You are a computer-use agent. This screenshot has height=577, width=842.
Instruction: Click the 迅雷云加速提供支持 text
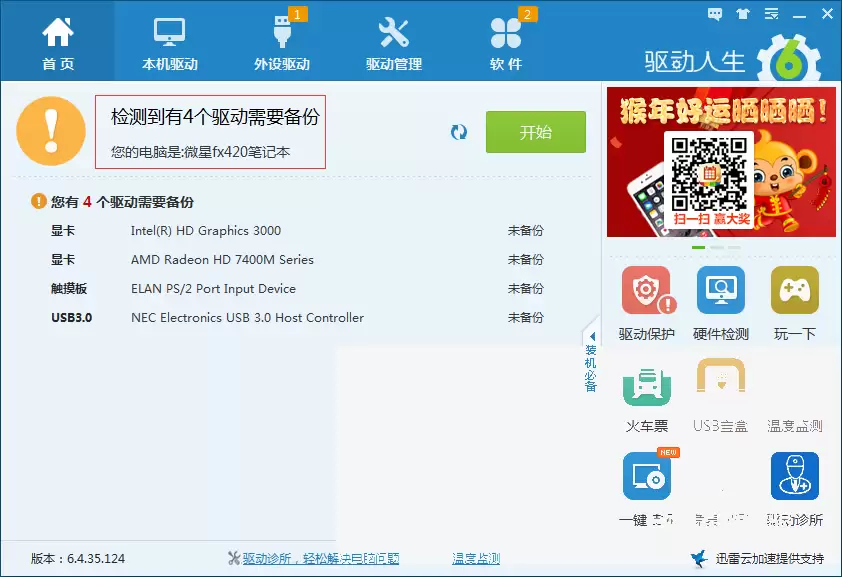[x=770, y=559]
